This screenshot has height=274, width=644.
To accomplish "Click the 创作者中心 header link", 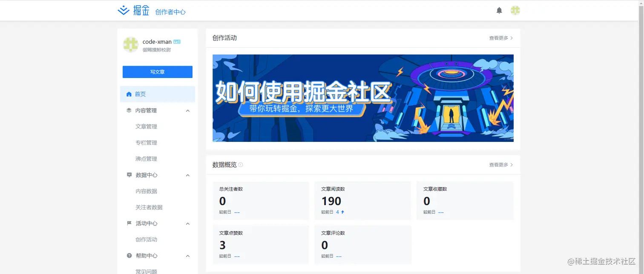I will tap(170, 12).
